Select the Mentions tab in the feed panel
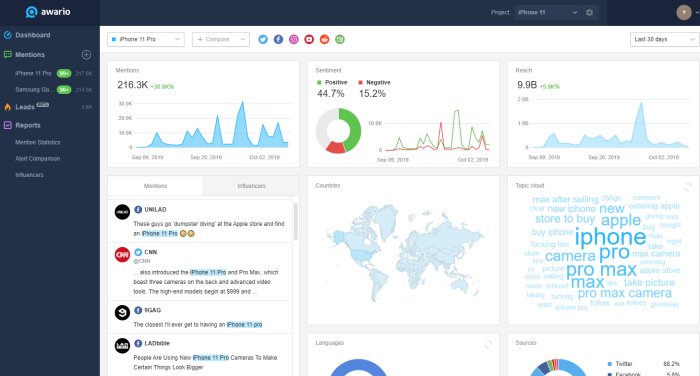The height and width of the screenshot is (376, 700). point(155,186)
